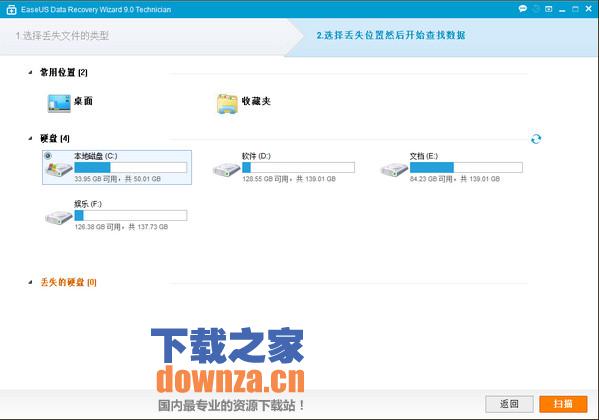599x420 pixels.
Task: Click the dimmed icon beside the chat bubble
Action: (x=536, y=9)
